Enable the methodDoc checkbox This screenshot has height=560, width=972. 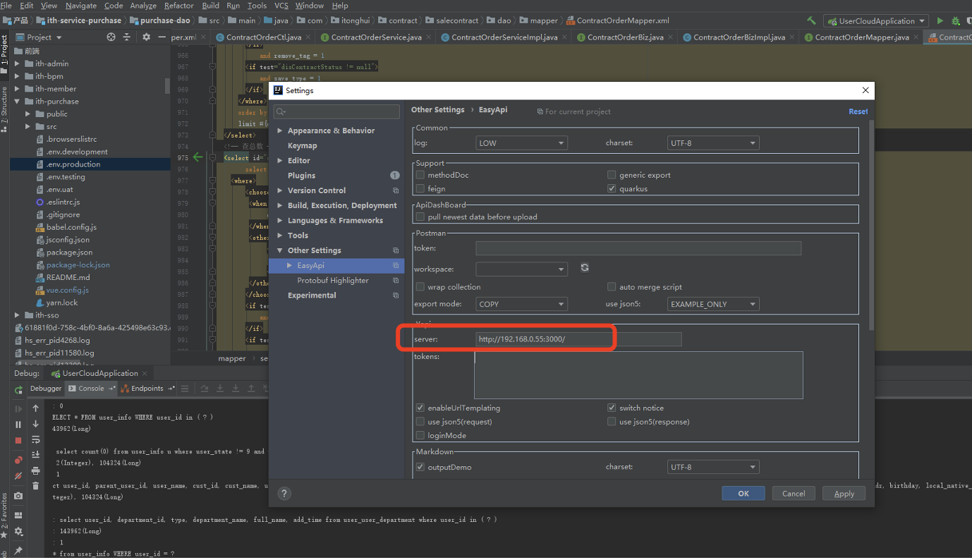click(x=420, y=175)
